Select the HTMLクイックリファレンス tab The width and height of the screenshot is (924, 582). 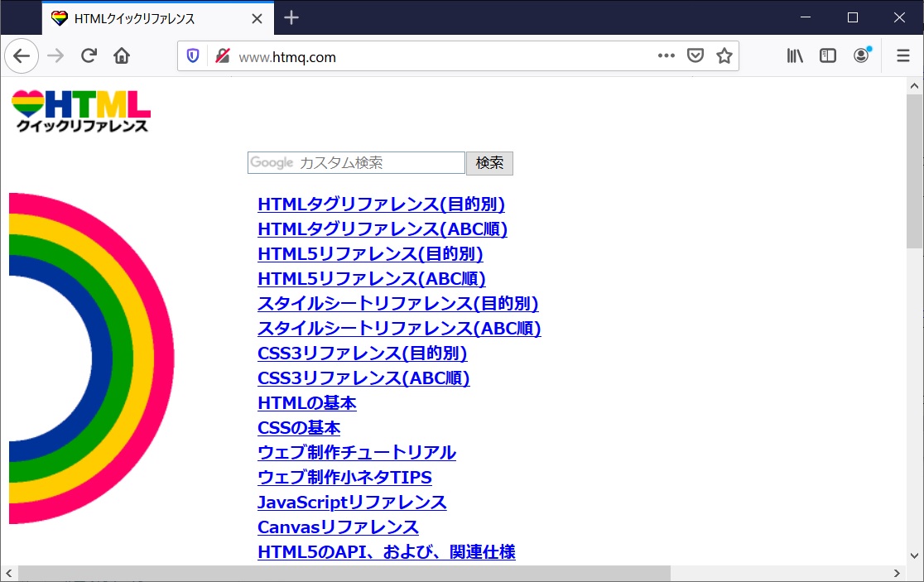[158, 18]
